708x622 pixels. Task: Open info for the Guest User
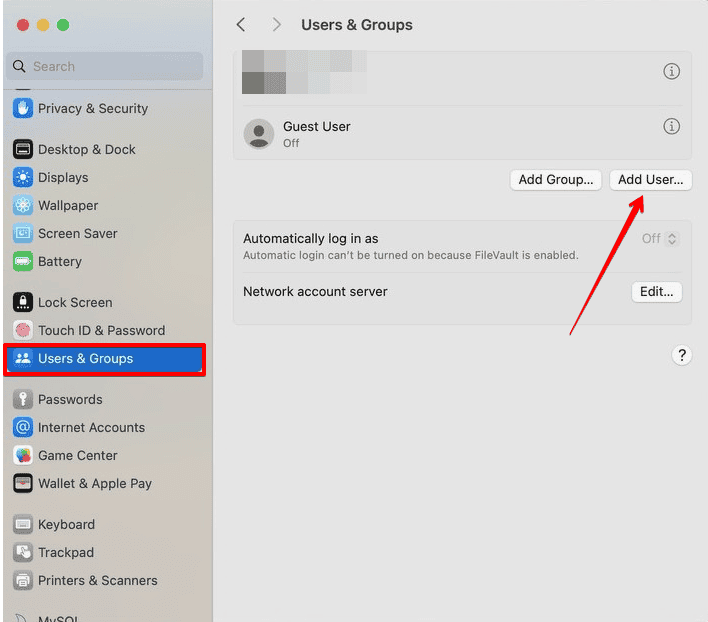click(x=671, y=126)
